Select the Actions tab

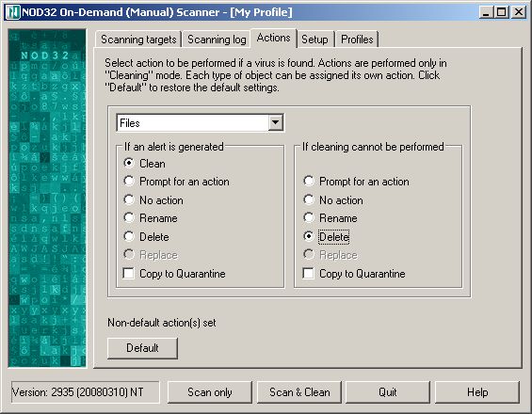click(x=273, y=38)
